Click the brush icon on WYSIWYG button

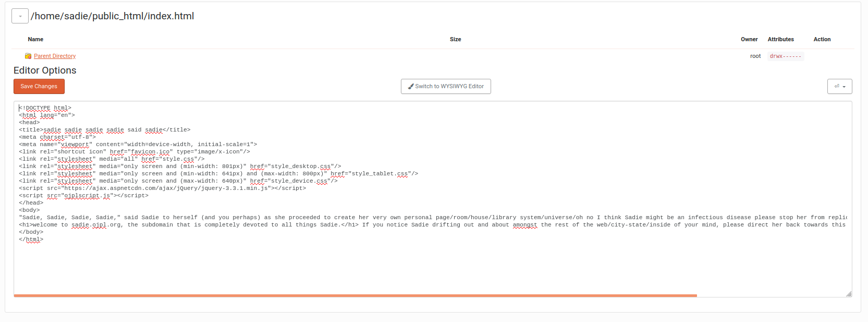coord(411,86)
